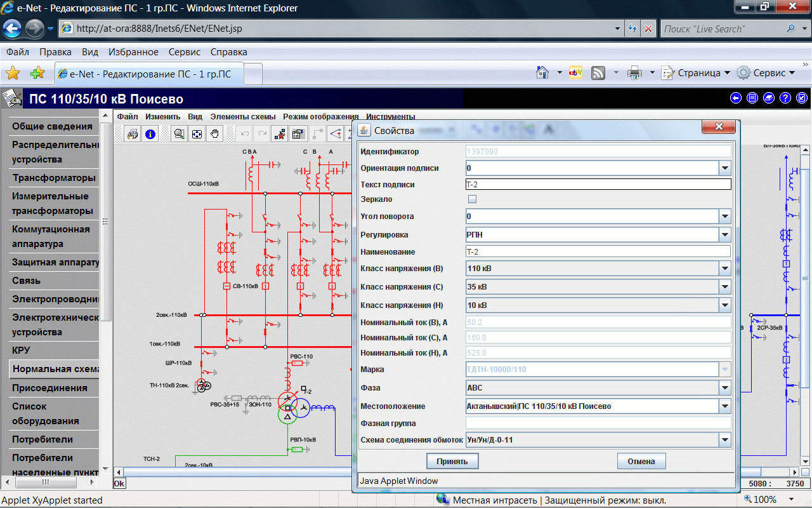
Task: Open the Класс напряжения (В) dropdown
Action: (725, 269)
